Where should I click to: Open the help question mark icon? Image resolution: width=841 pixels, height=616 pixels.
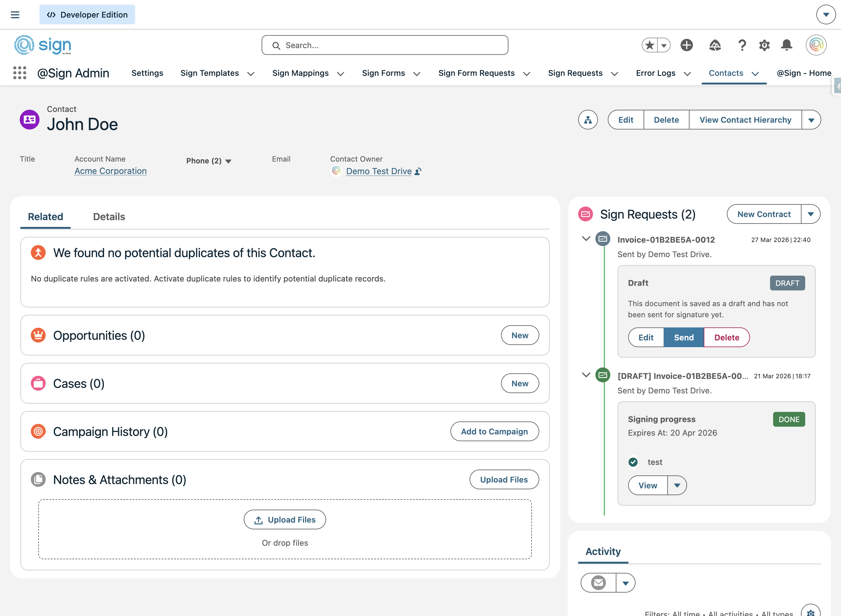point(742,45)
